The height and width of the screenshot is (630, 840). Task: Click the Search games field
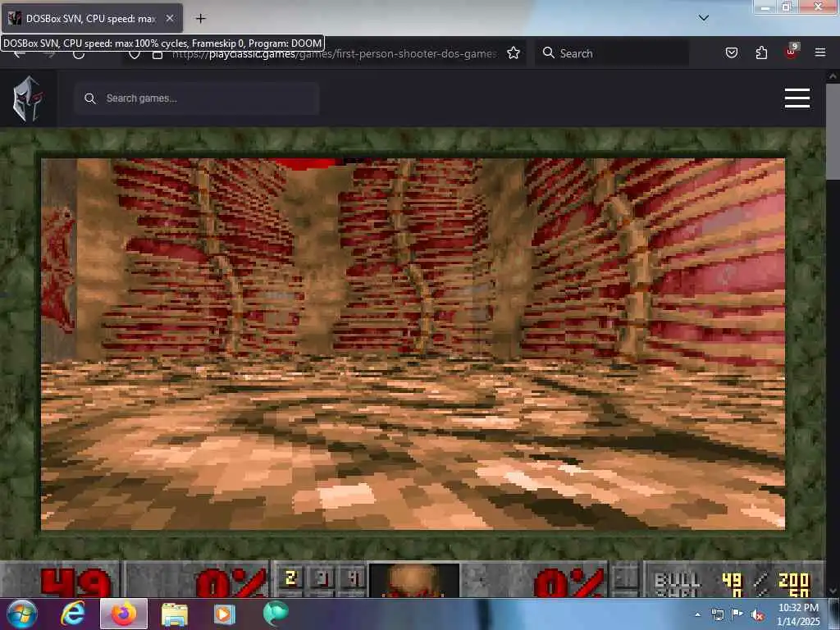(197, 98)
